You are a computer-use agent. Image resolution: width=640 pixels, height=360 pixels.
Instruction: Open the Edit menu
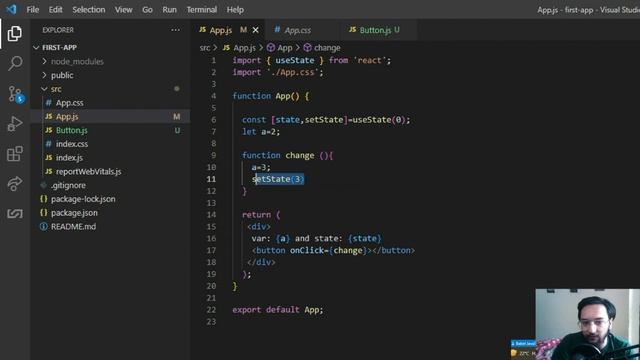click(56, 9)
